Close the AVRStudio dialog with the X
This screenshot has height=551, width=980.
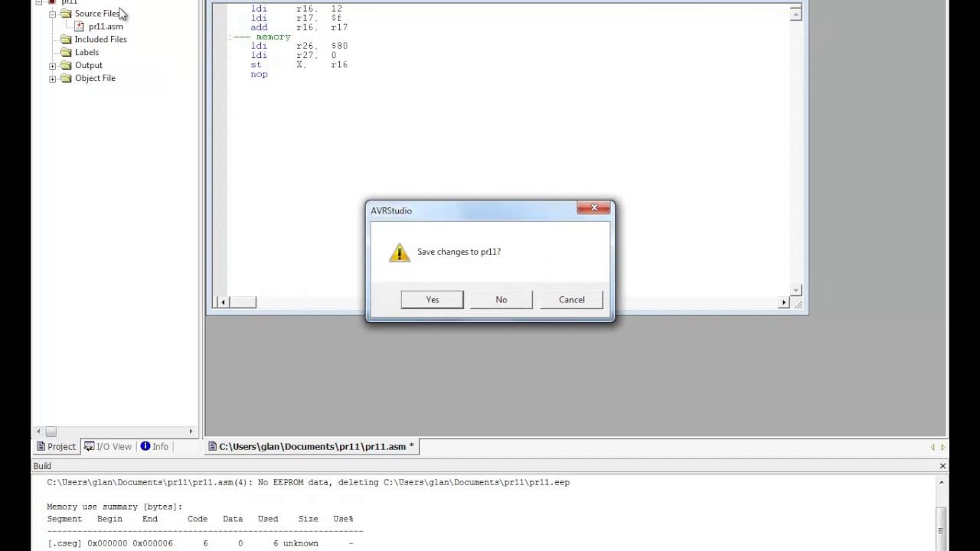click(594, 207)
